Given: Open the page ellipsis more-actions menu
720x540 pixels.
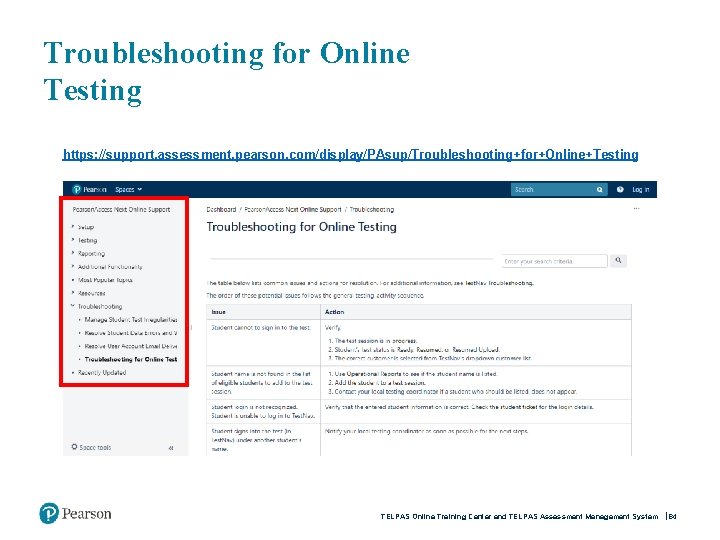Looking at the screenshot, I should pos(636,209).
